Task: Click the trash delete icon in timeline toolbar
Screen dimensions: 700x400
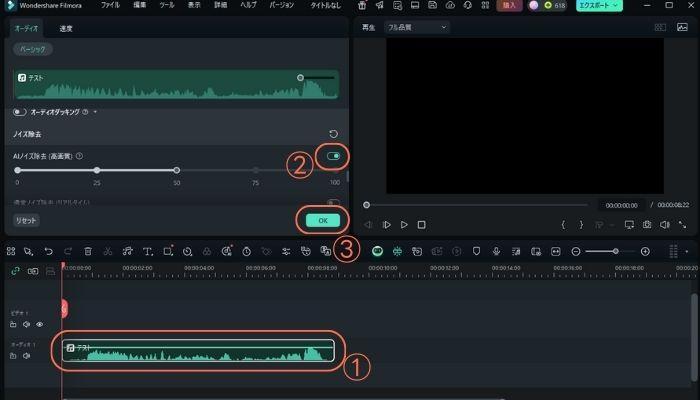Action: pyautogui.click(x=88, y=252)
